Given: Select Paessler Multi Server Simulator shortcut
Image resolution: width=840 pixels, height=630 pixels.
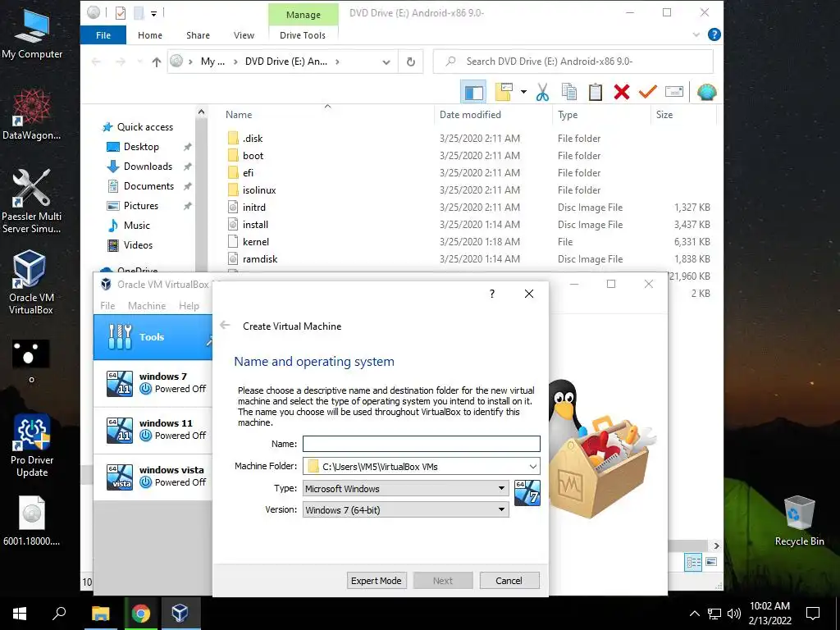Looking at the screenshot, I should pos(32,202).
